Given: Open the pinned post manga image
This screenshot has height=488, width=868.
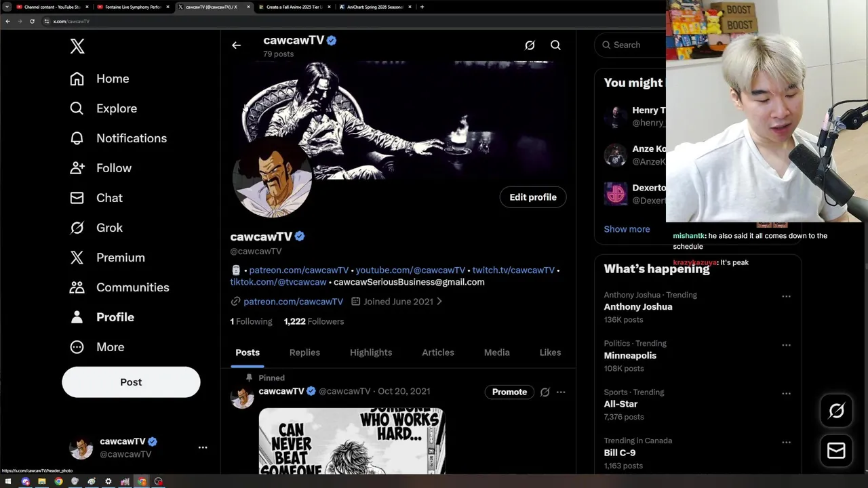Looking at the screenshot, I should 352,441.
